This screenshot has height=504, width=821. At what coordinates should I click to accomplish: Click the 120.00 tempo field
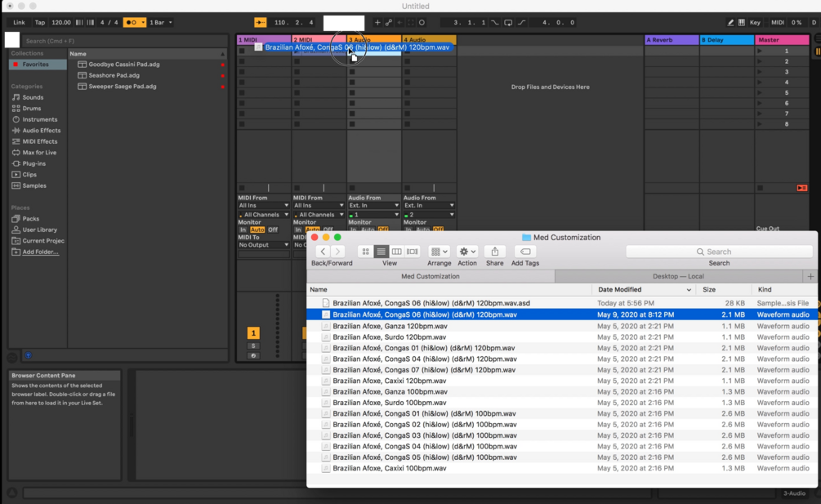(x=60, y=23)
